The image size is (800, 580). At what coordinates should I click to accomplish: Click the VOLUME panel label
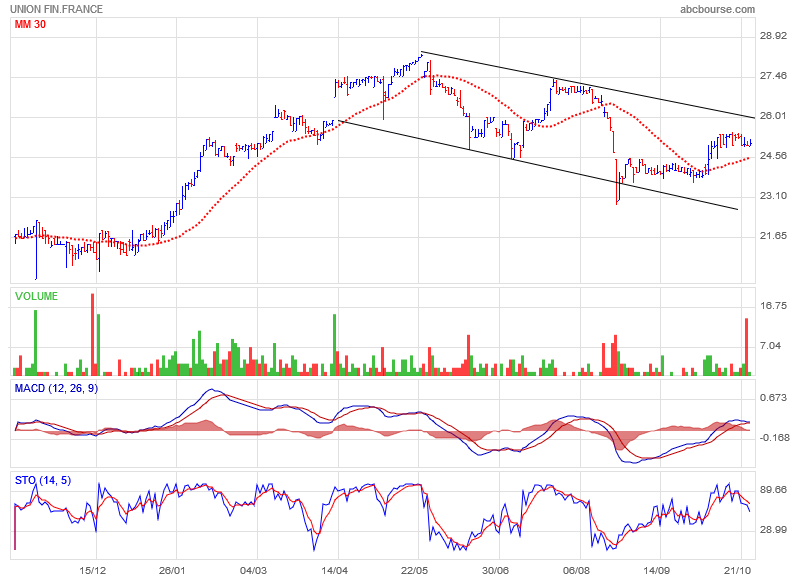[36, 296]
